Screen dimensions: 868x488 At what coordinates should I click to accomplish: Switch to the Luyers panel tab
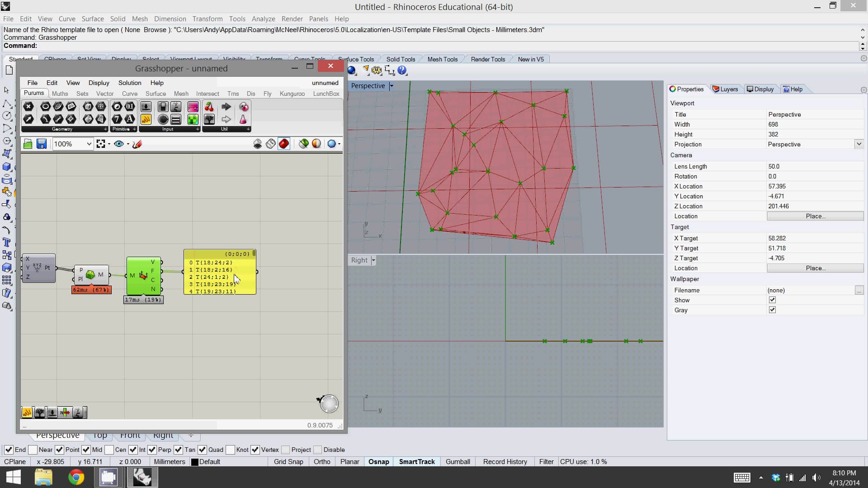click(x=725, y=89)
